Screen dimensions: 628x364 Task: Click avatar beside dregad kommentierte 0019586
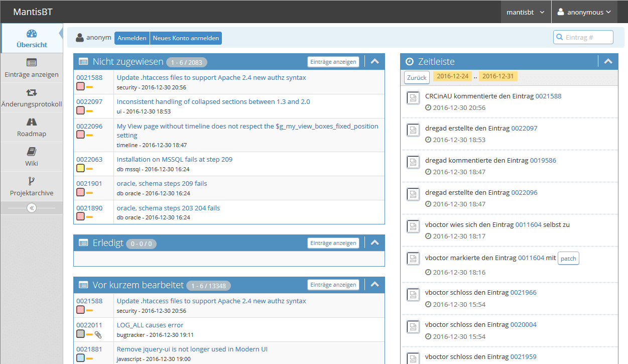pyautogui.click(x=413, y=163)
